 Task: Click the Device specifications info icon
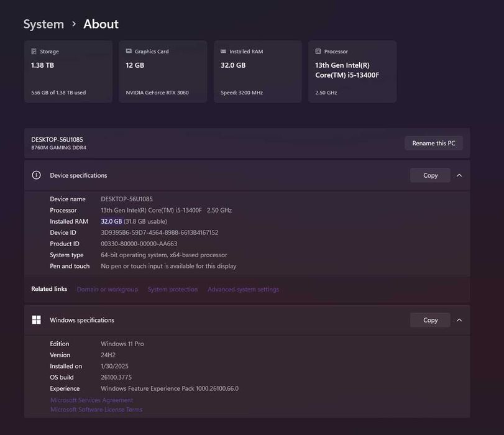point(36,175)
